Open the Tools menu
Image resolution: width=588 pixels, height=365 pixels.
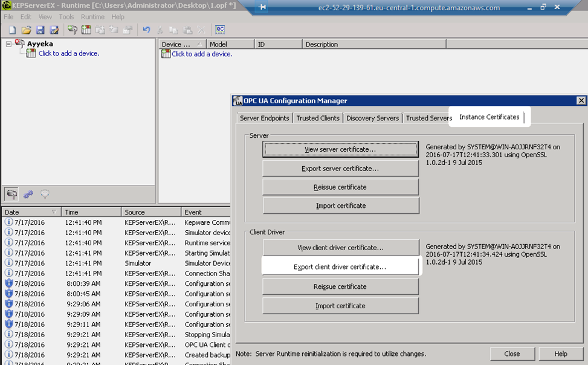pyautogui.click(x=66, y=17)
